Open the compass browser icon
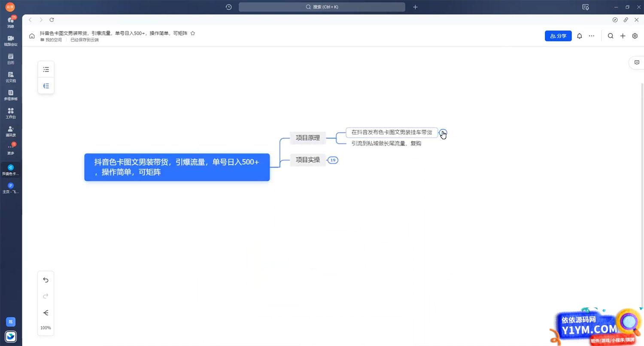This screenshot has height=346, width=644. 615,20
